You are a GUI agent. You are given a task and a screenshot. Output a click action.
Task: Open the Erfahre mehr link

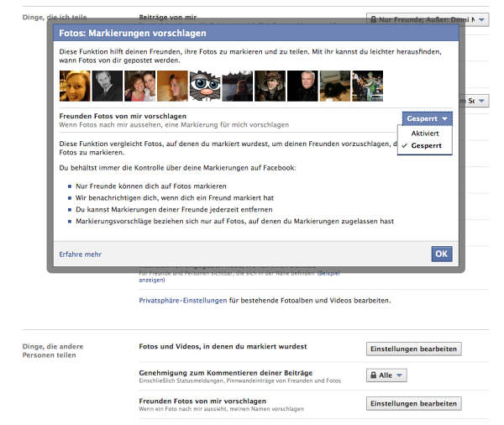pos(80,254)
